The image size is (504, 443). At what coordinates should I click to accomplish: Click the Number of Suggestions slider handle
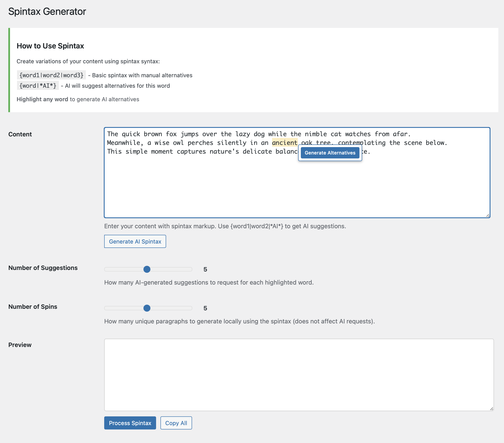[x=147, y=269]
